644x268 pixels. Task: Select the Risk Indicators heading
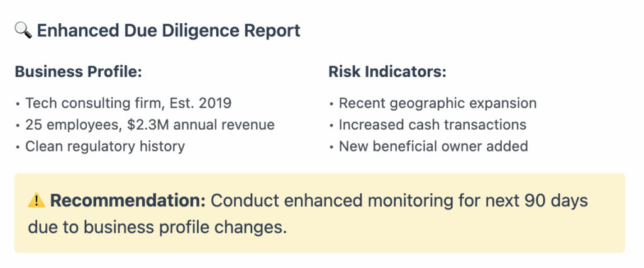387,72
